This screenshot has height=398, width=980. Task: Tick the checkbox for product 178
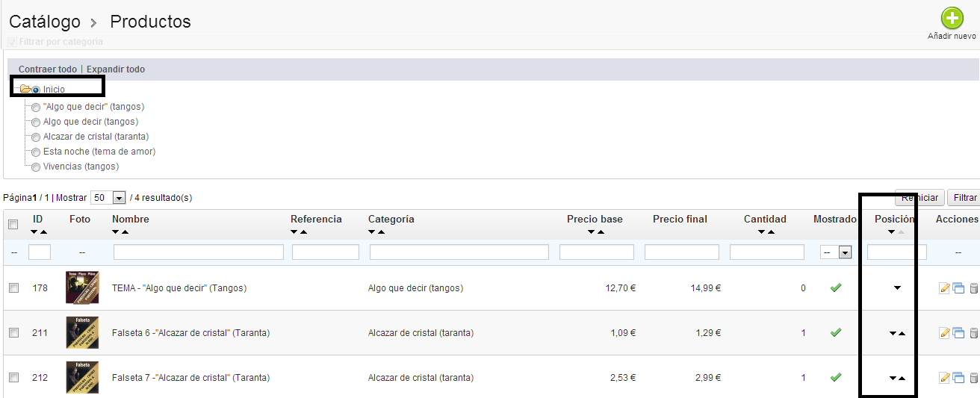pyautogui.click(x=13, y=288)
